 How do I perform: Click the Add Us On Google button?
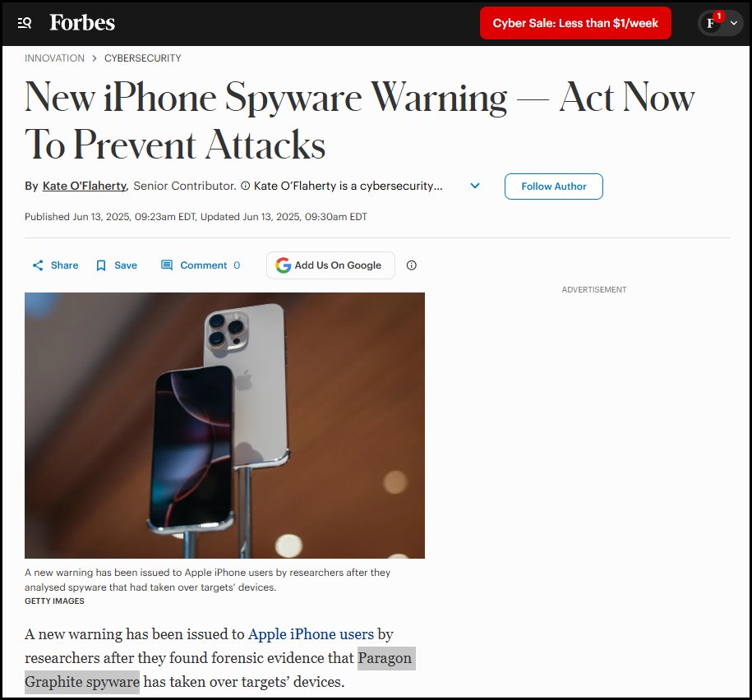330,265
